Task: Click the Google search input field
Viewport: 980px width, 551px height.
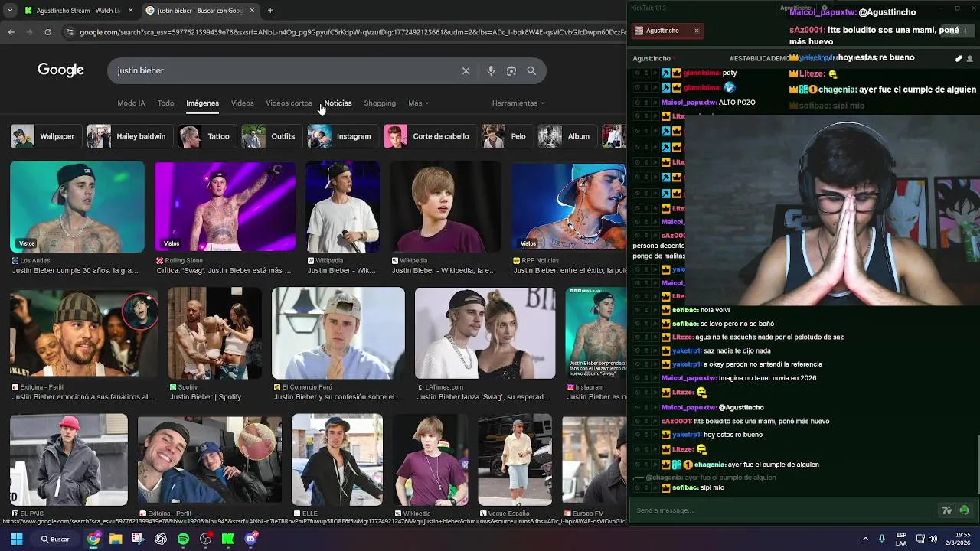Action: [x=283, y=70]
